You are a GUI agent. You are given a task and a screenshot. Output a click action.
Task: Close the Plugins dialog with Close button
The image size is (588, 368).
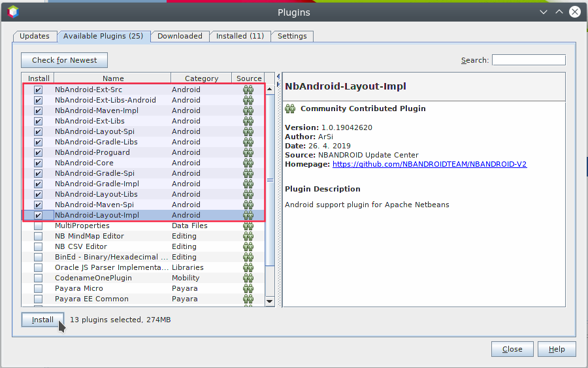[512, 349]
